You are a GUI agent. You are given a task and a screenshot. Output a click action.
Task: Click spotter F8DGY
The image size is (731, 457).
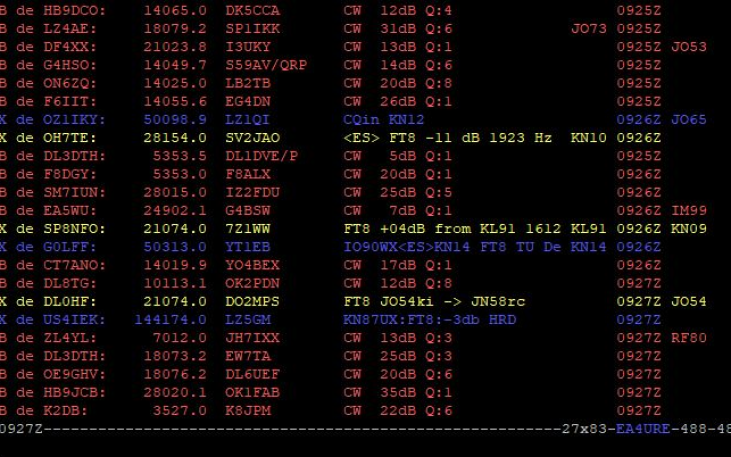[70, 174]
